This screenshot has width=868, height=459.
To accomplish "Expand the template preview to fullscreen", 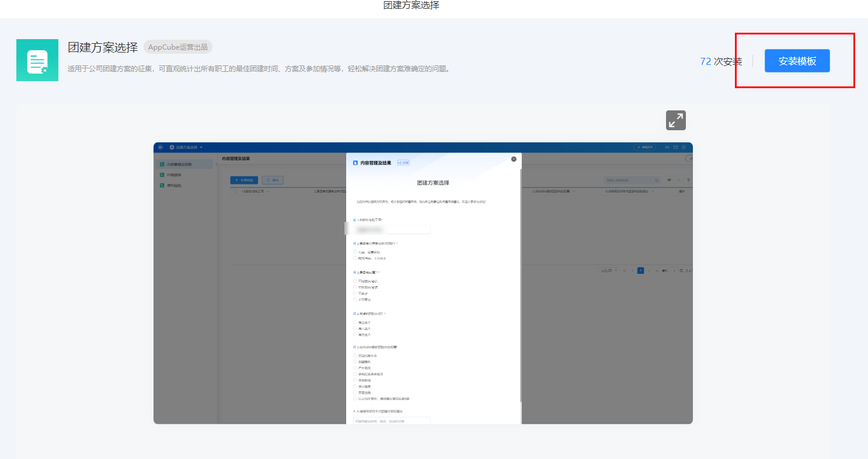I will [676, 120].
